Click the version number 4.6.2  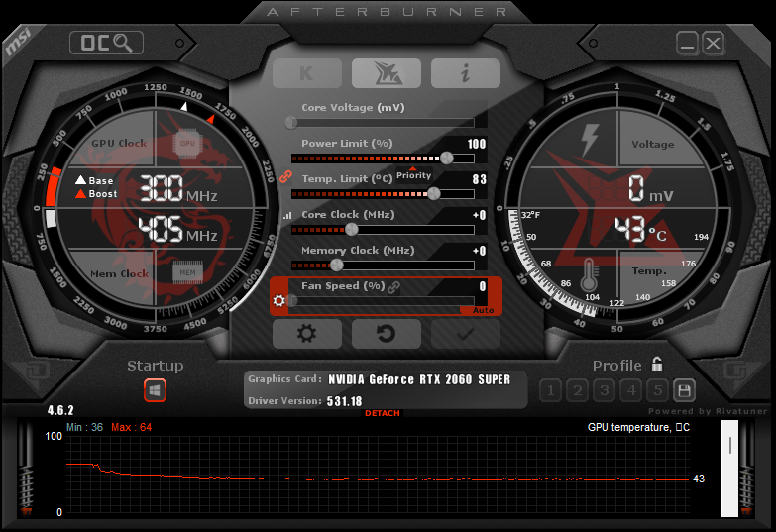click(x=60, y=410)
